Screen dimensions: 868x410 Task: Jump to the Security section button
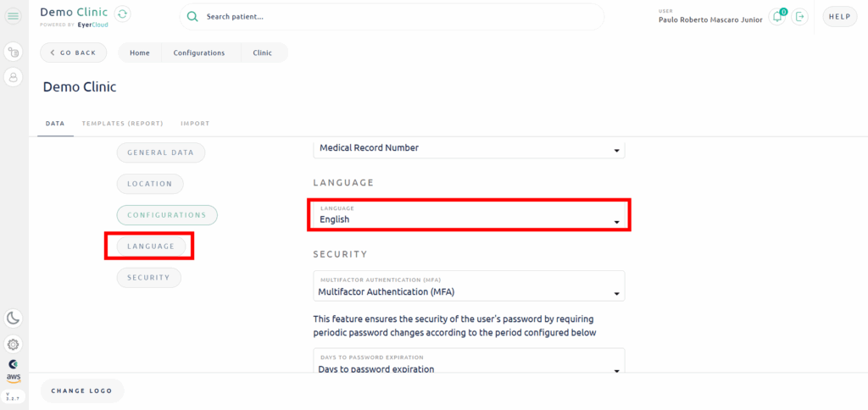coord(148,277)
